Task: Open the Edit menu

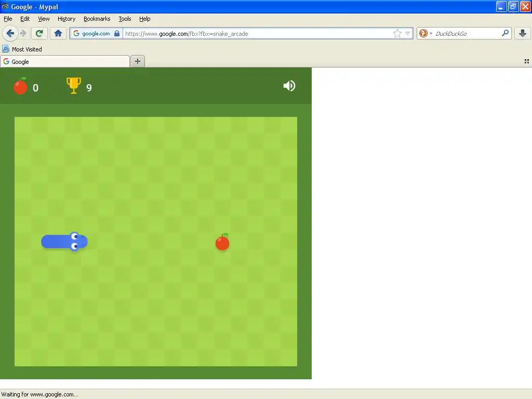Action: pyautogui.click(x=25, y=19)
